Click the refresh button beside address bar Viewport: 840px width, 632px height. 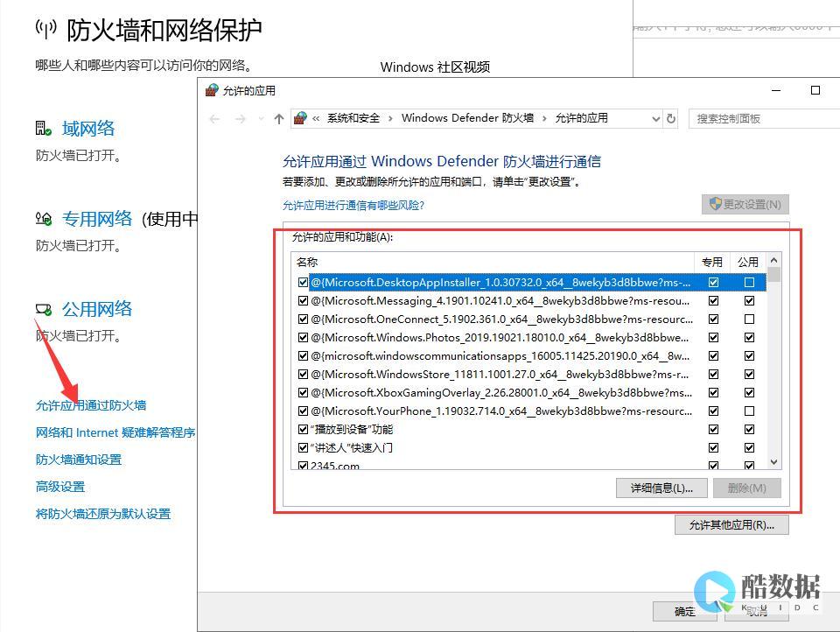(671, 119)
